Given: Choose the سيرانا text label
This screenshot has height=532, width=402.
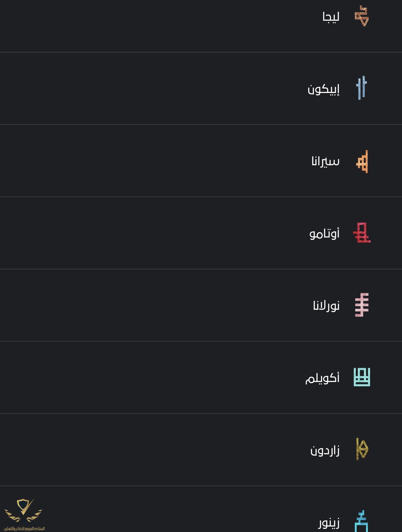Looking at the screenshot, I should 325,161.
